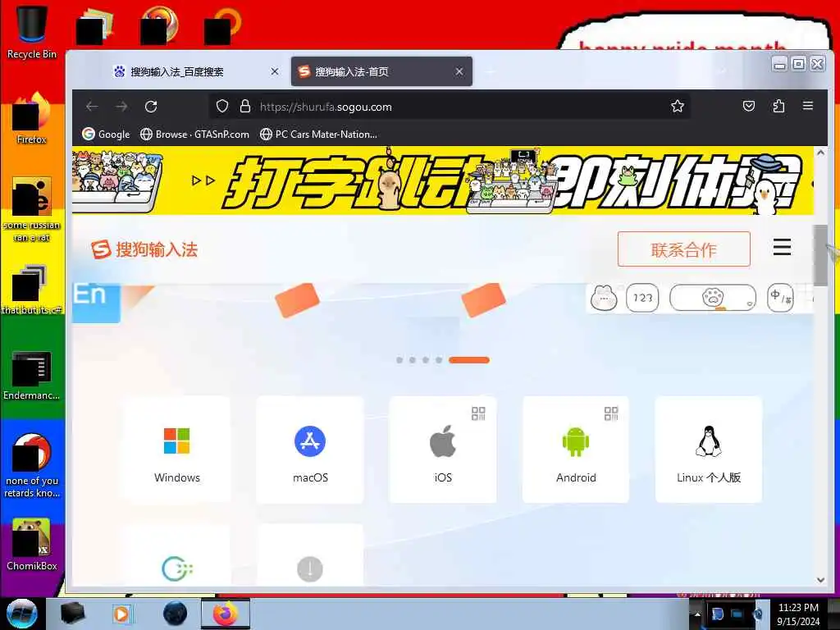
Task: Click the browser Forward arrow
Action: (x=121, y=107)
